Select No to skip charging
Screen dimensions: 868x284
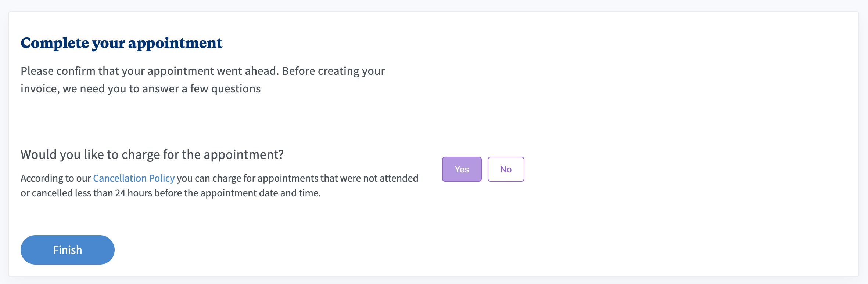(x=506, y=169)
